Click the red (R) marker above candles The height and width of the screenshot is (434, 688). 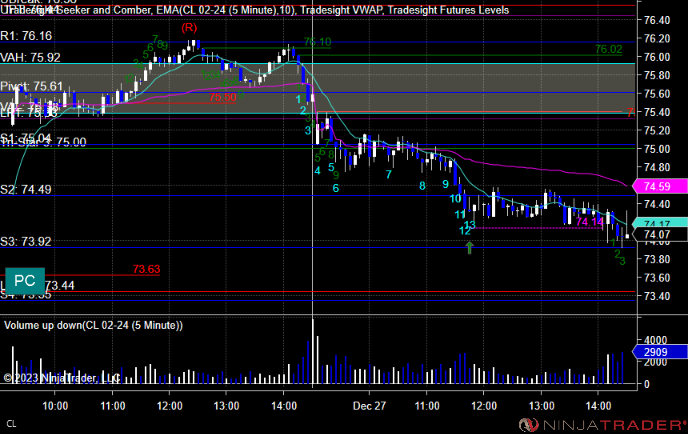189,28
